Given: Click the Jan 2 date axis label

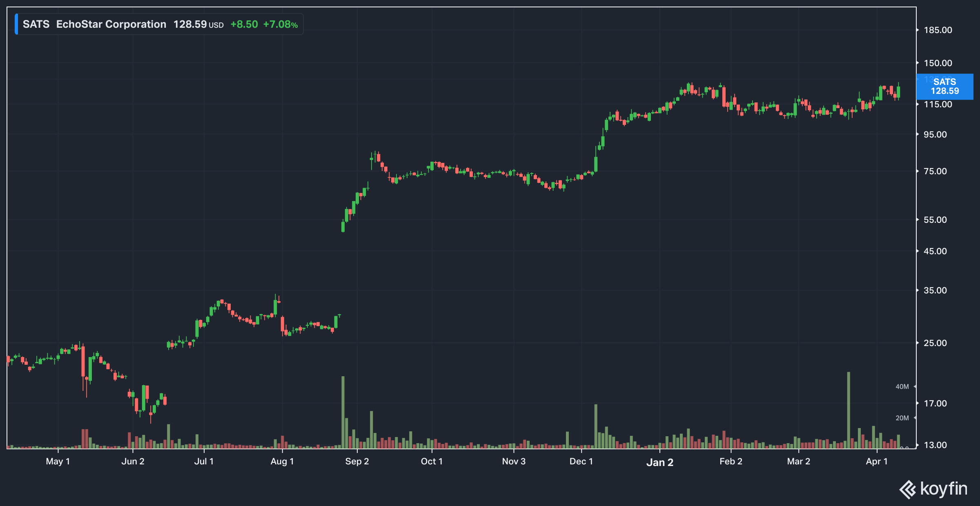Looking at the screenshot, I should click(659, 462).
